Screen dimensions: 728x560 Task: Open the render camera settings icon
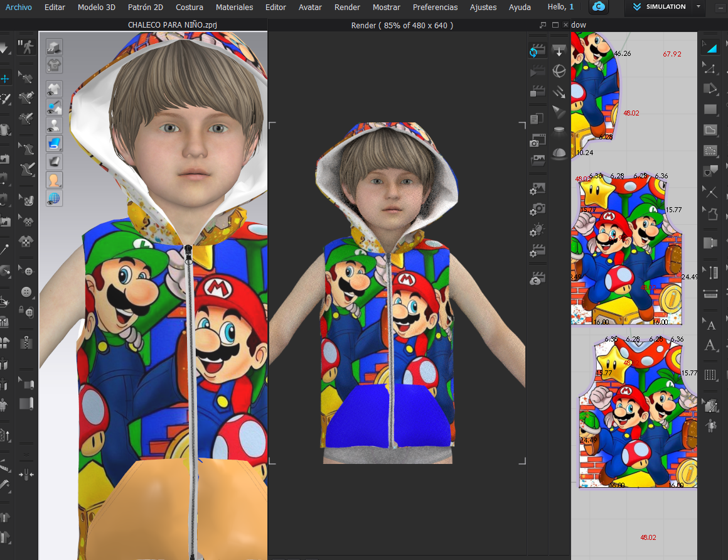coord(537,208)
